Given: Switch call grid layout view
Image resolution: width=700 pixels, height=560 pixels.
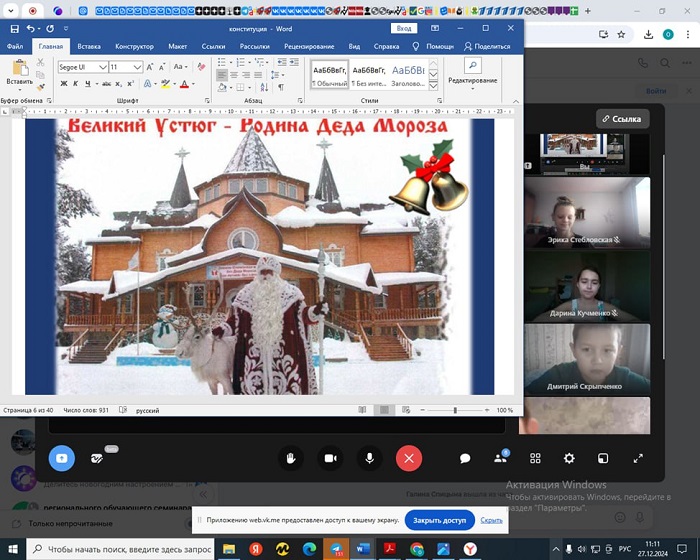Looking at the screenshot, I should [x=535, y=459].
